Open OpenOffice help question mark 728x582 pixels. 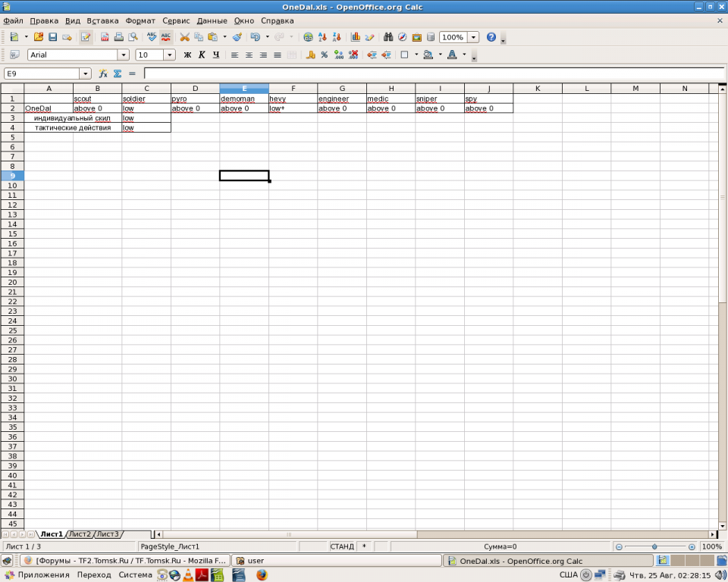(x=491, y=37)
